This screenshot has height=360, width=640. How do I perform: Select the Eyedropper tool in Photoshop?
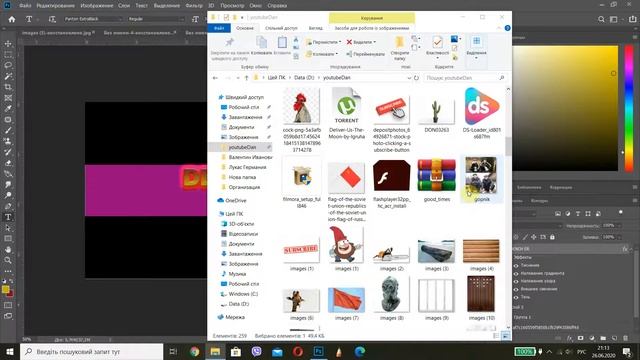pyautogui.click(x=8, y=109)
